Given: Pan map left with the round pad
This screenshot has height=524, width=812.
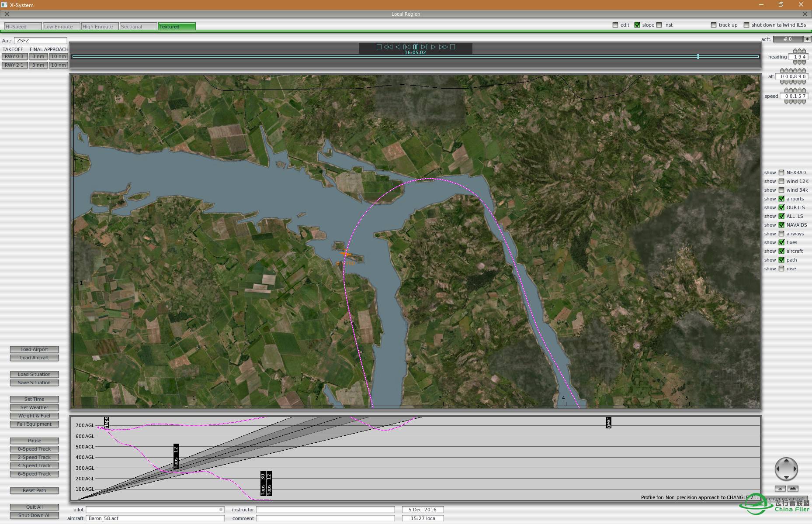Looking at the screenshot, I should click(778, 469).
